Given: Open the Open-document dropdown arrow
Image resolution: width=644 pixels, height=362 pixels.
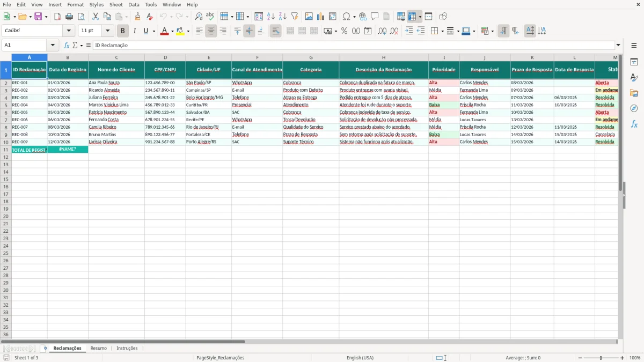Looking at the screenshot, I should [31, 17].
